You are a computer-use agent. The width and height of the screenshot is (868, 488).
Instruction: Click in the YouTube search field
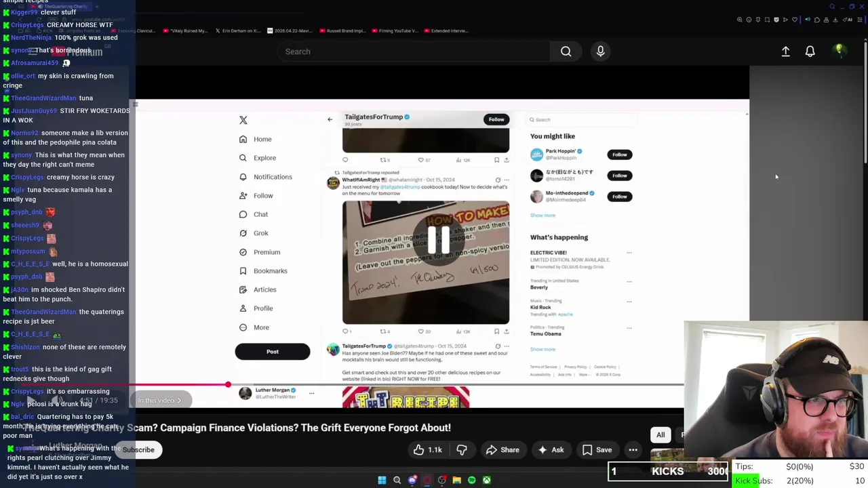tap(414, 52)
